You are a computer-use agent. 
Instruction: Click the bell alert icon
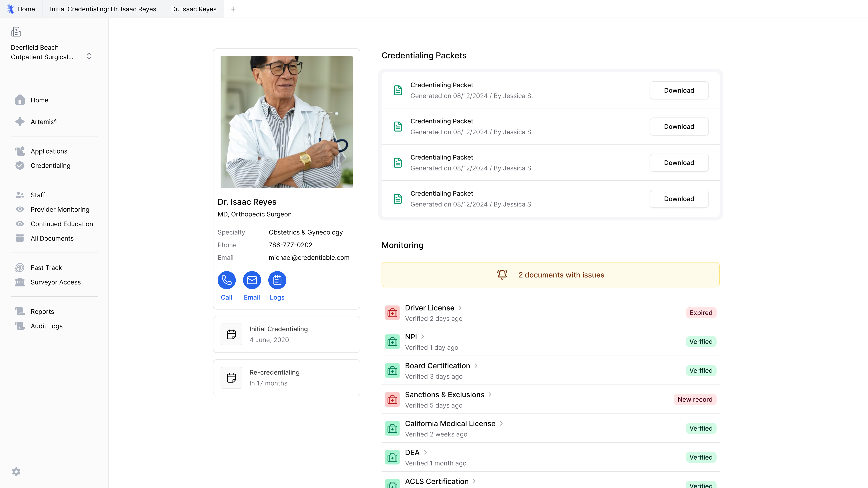(x=502, y=274)
